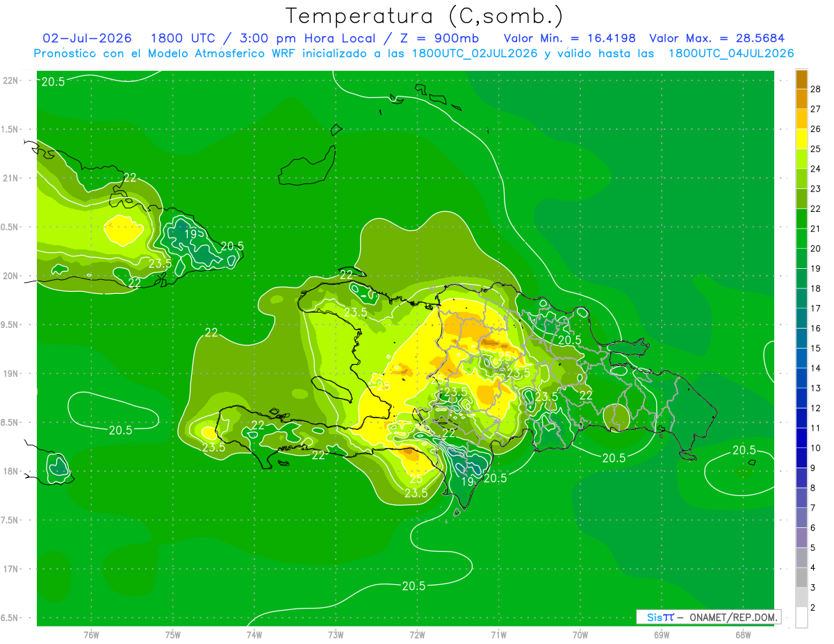
Task: Click the color bar legend value "24"
Action: [x=816, y=170]
